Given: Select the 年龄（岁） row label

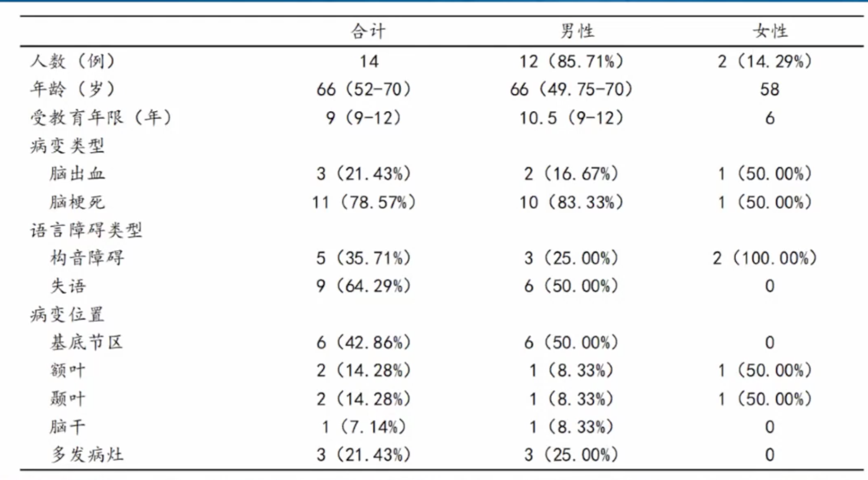Looking at the screenshot, I should (72, 89).
